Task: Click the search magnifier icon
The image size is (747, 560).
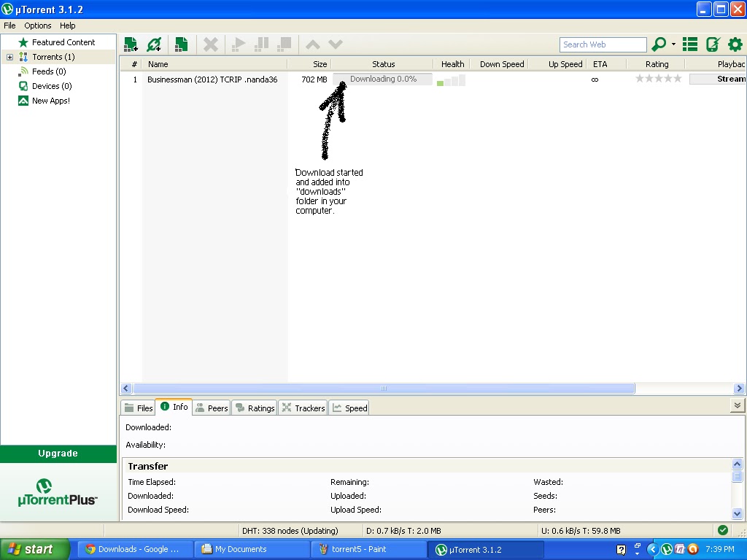Action: (659, 44)
